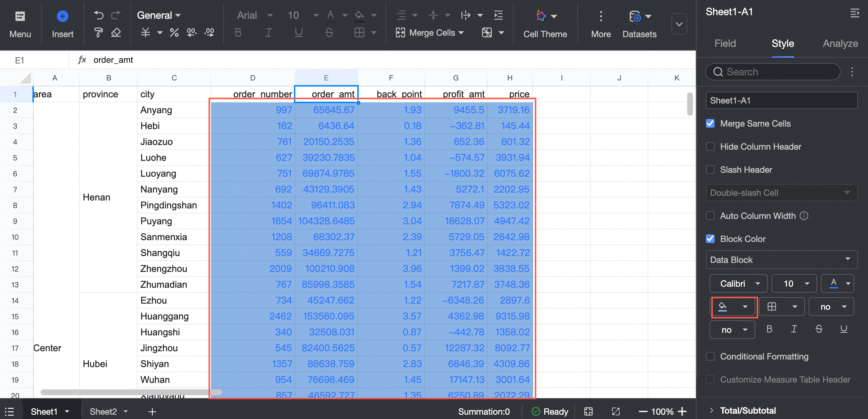Open the More options menu
The image size is (868, 419).
[x=601, y=24]
